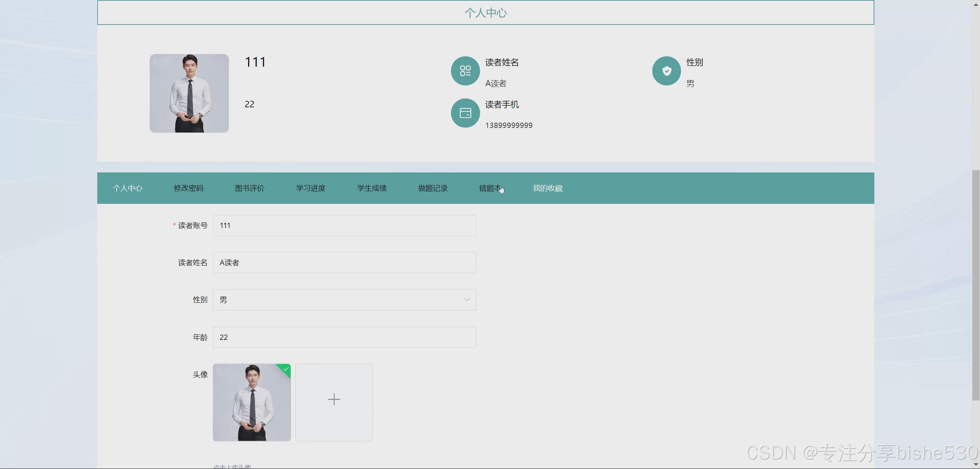Open the 错题本 tab

[490, 188]
